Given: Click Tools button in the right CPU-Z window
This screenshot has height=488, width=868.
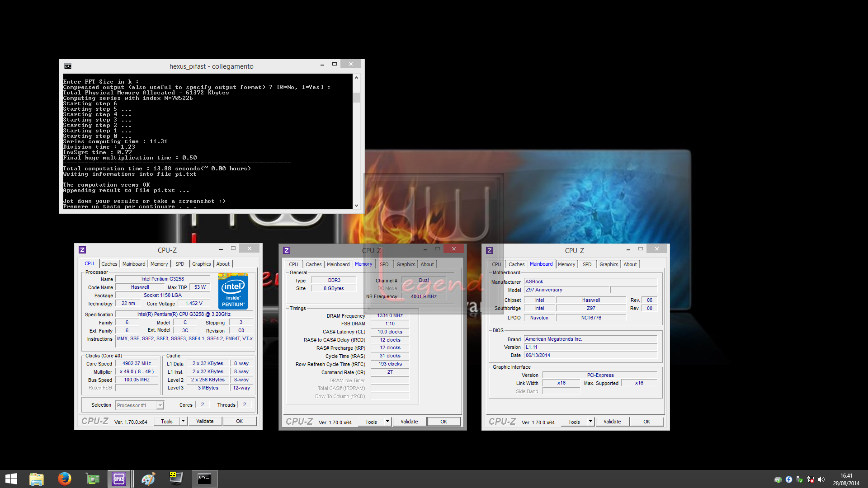Looking at the screenshot, I should [574, 422].
